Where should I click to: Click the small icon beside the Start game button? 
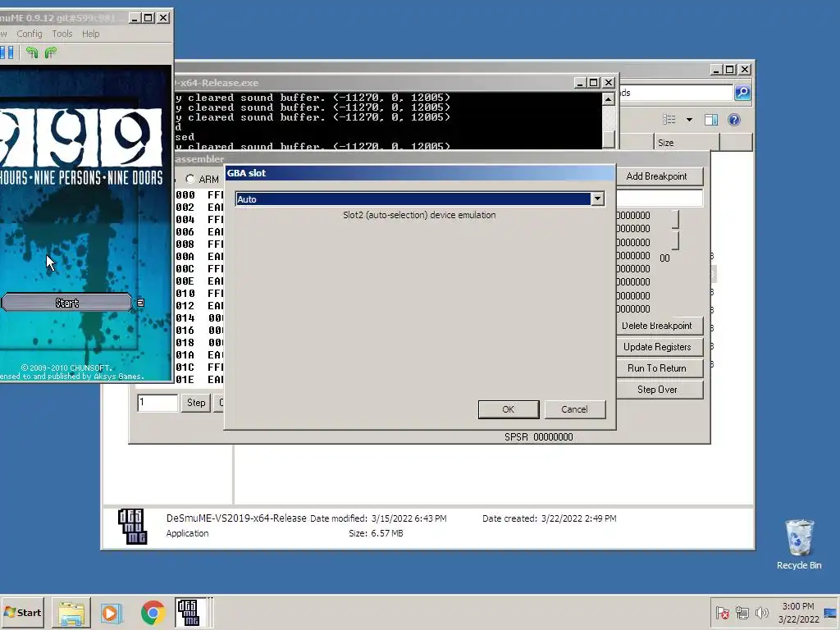tap(140, 304)
